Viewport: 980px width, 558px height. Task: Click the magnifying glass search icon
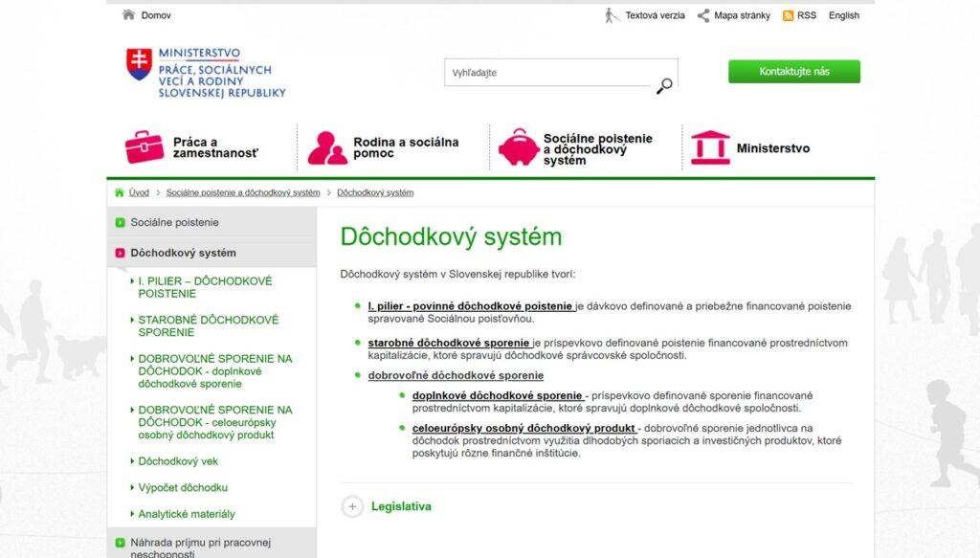coord(664,86)
